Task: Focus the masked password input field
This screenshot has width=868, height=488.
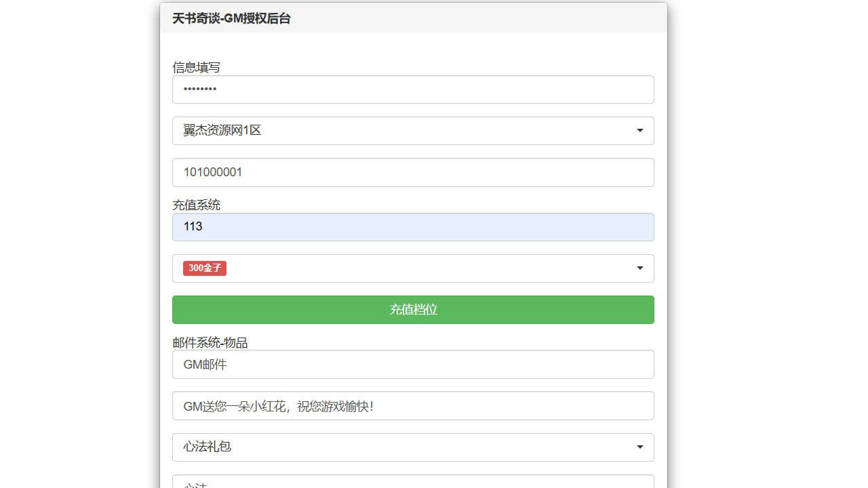Action: coord(412,89)
